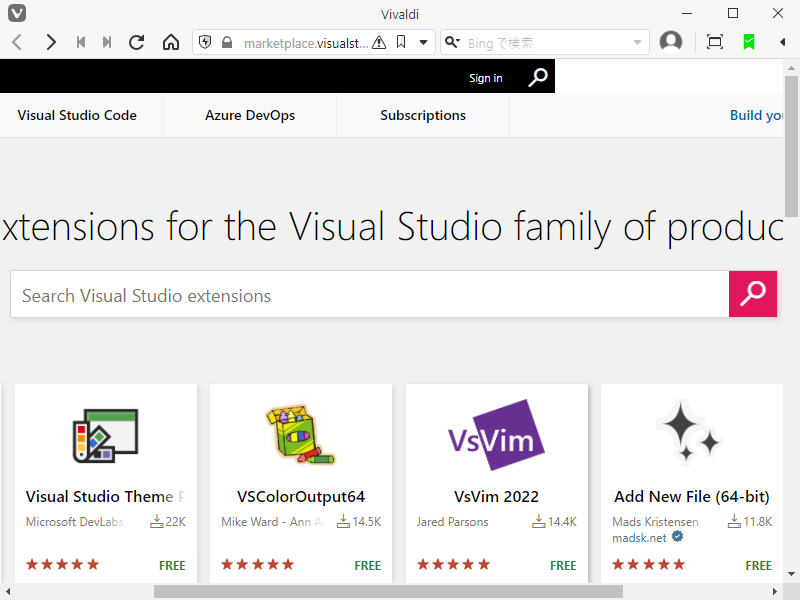
Task: Open the Add New File sparkle icon
Action: (x=690, y=432)
